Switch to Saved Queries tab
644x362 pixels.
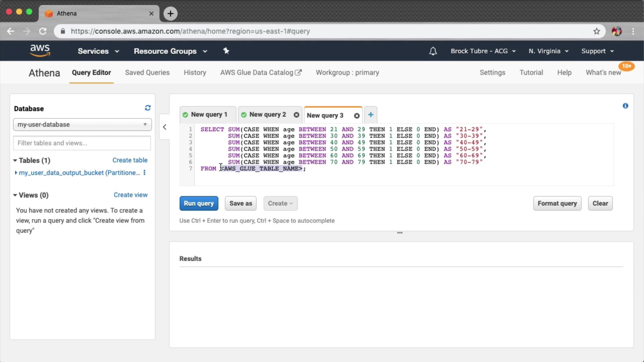(147, 72)
